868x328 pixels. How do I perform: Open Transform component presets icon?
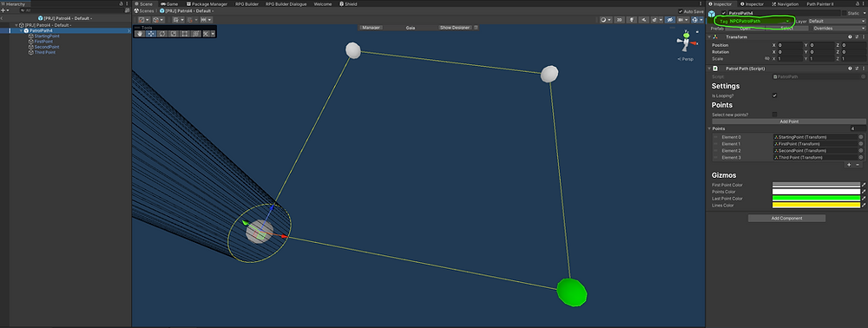click(x=857, y=37)
